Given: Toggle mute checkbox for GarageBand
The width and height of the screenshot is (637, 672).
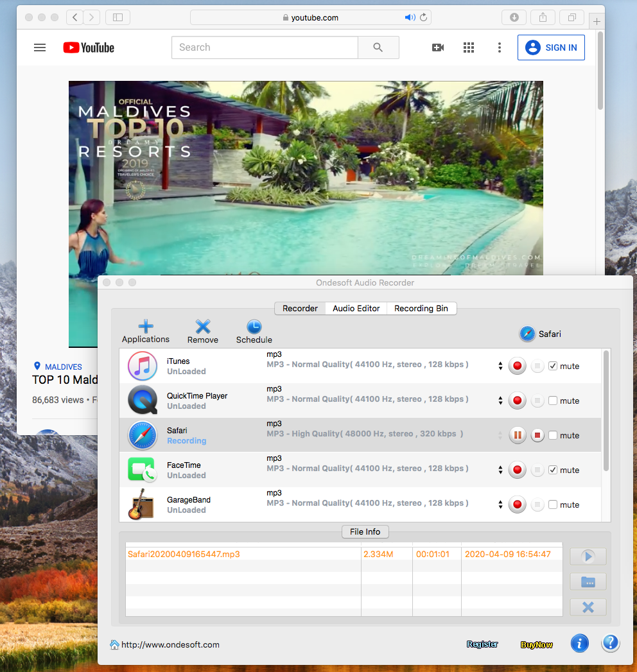Looking at the screenshot, I should 553,505.
